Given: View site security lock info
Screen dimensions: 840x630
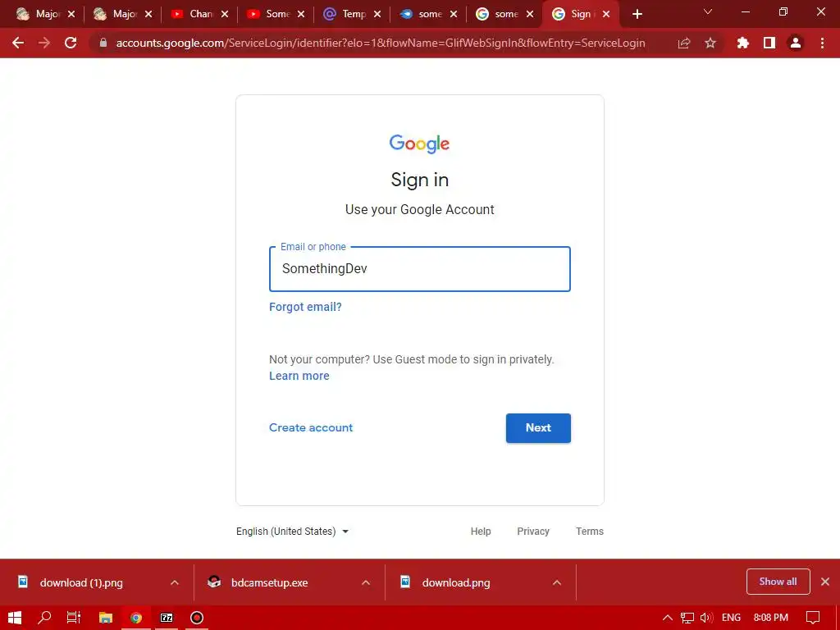Looking at the screenshot, I should (103, 43).
